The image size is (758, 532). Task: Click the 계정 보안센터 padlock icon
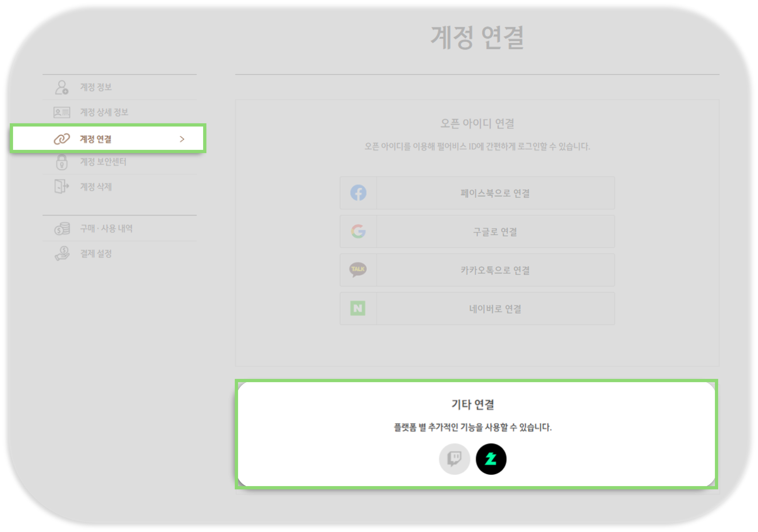[x=62, y=162]
